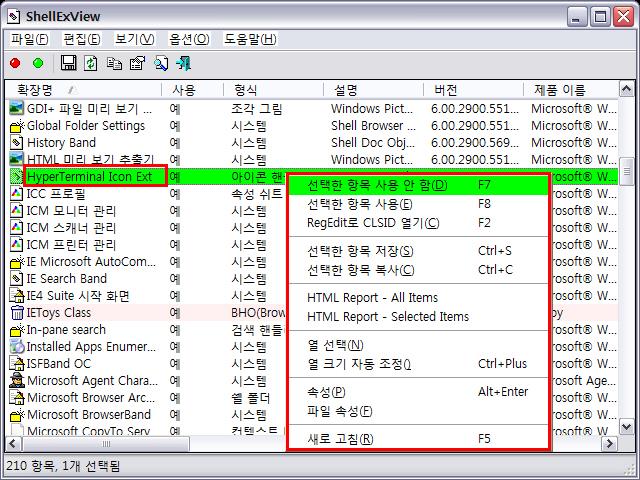Image resolution: width=640 pixels, height=480 pixels.
Task: Choose 열 크기 자동 조정 menu entry
Action: click(x=418, y=364)
